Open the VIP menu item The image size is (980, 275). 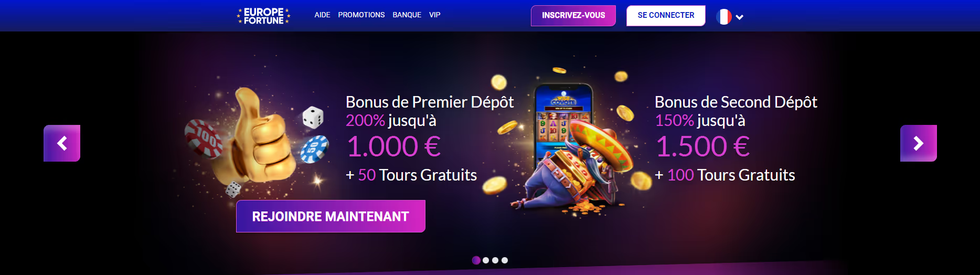pos(435,15)
